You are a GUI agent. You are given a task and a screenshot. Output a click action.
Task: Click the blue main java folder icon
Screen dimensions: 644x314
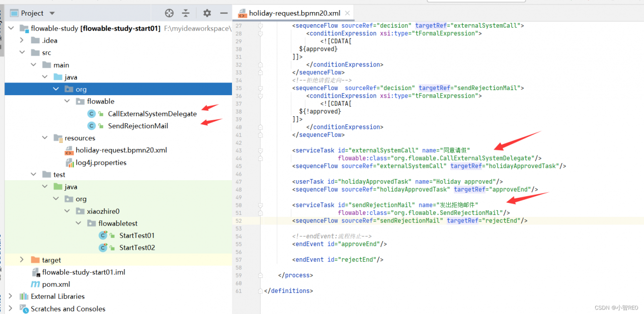point(58,77)
